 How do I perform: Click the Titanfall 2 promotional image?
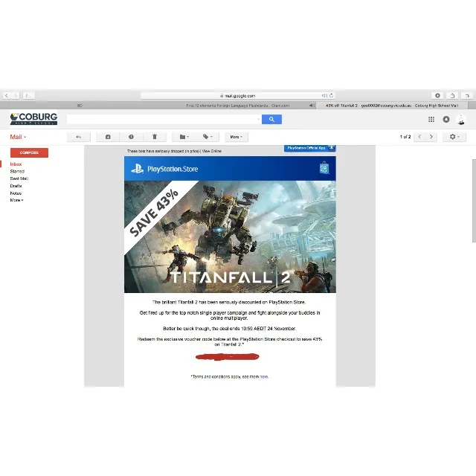tap(230, 237)
